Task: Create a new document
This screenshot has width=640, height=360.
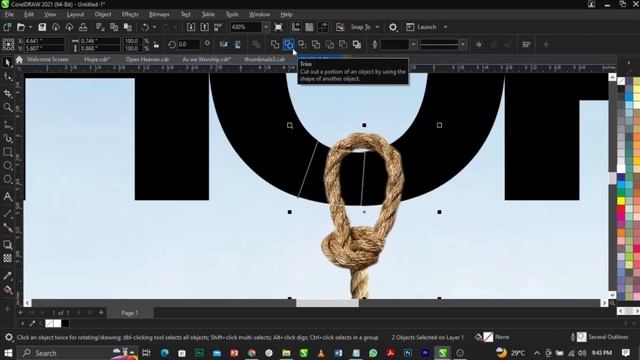Action: 7,27
